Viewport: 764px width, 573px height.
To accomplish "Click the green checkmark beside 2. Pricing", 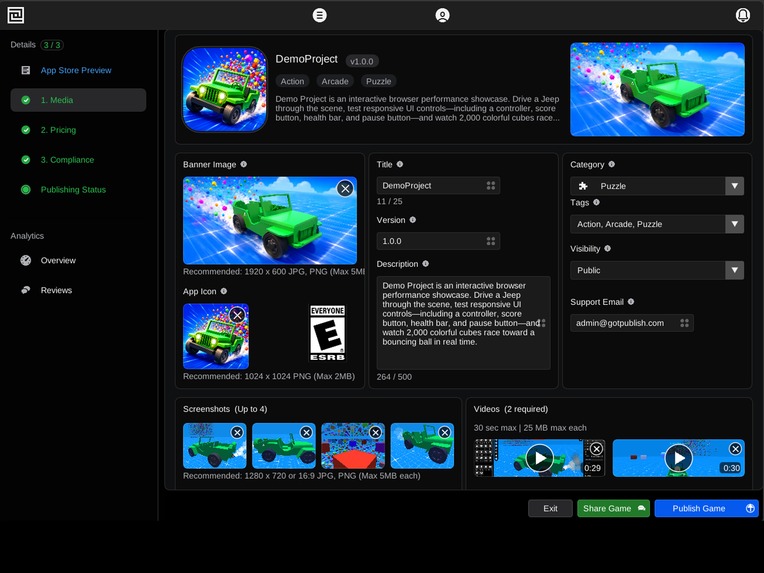I will click(x=26, y=130).
